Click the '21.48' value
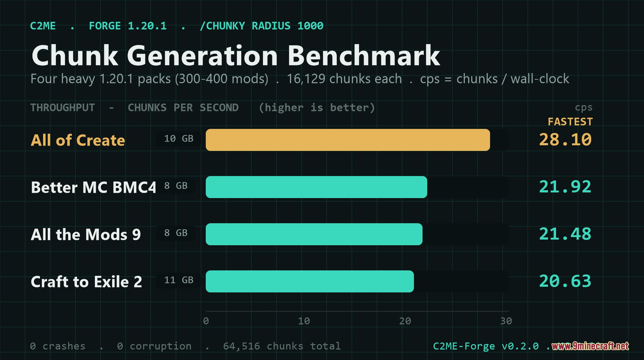Screen dimensions: 644x360 click(565, 234)
